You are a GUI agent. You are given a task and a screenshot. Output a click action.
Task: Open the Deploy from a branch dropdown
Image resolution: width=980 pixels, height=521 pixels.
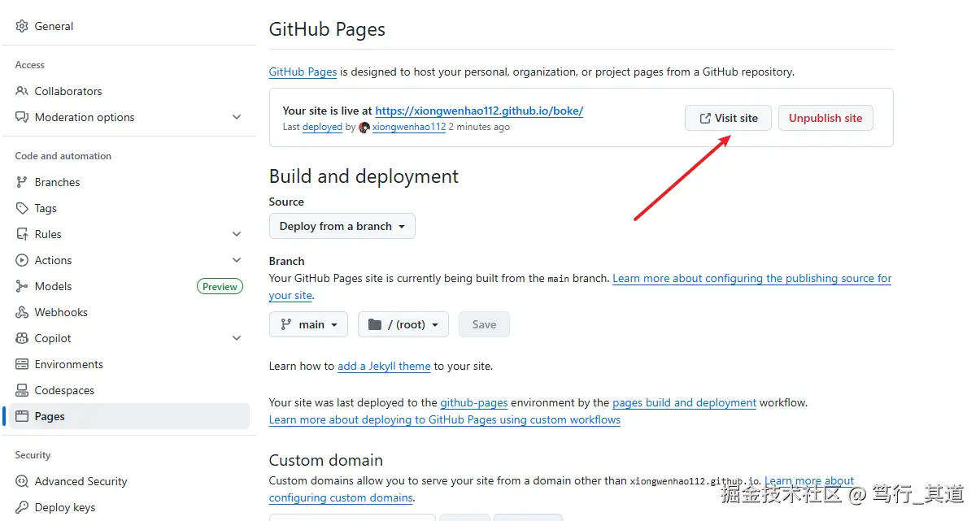coord(342,226)
